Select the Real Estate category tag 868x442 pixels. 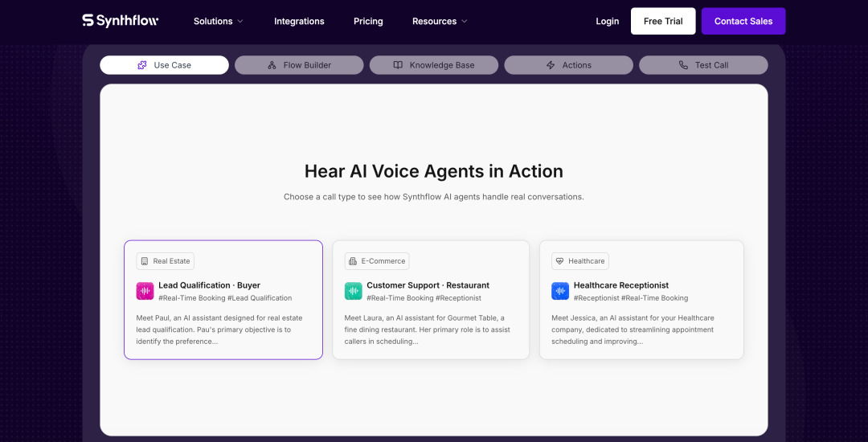pos(166,261)
